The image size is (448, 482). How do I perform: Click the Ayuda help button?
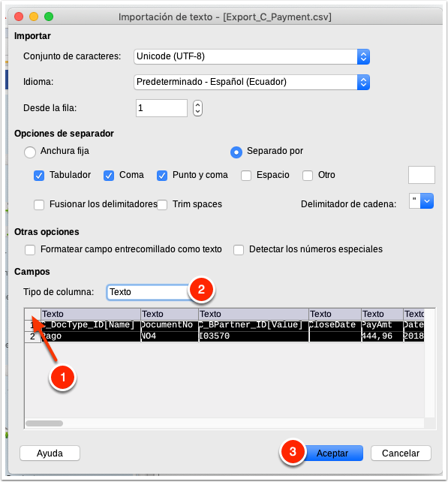coord(50,453)
